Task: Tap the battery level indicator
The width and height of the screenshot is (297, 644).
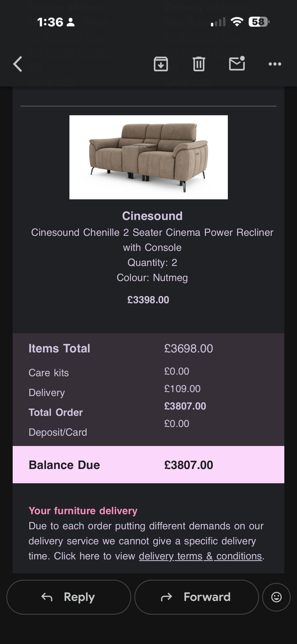Action: [258, 22]
